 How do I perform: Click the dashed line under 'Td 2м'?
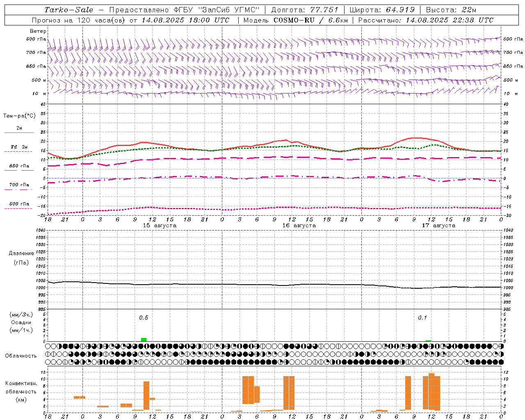(x=18, y=151)
